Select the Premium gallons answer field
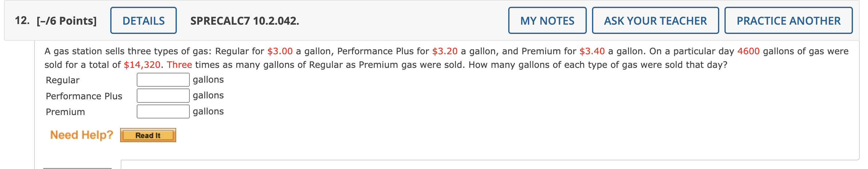The height and width of the screenshot is (169, 868). tap(163, 112)
